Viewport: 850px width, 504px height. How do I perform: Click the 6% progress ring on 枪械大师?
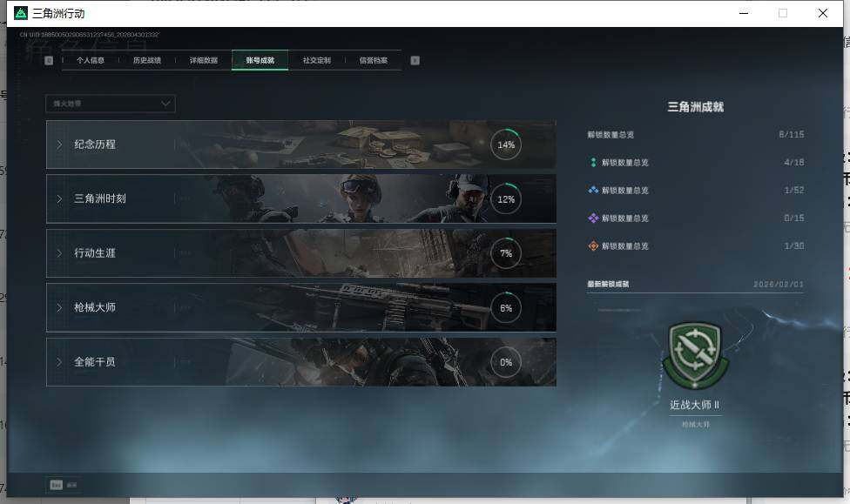coord(506,307)
